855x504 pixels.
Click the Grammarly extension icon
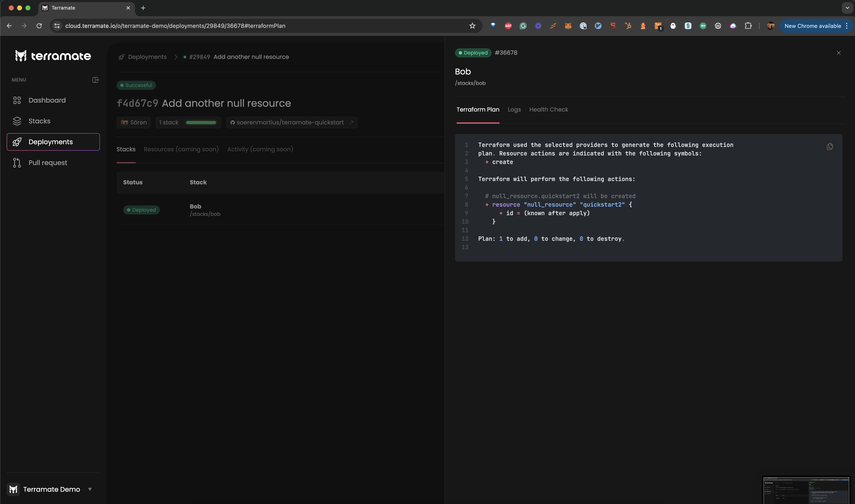523,26
